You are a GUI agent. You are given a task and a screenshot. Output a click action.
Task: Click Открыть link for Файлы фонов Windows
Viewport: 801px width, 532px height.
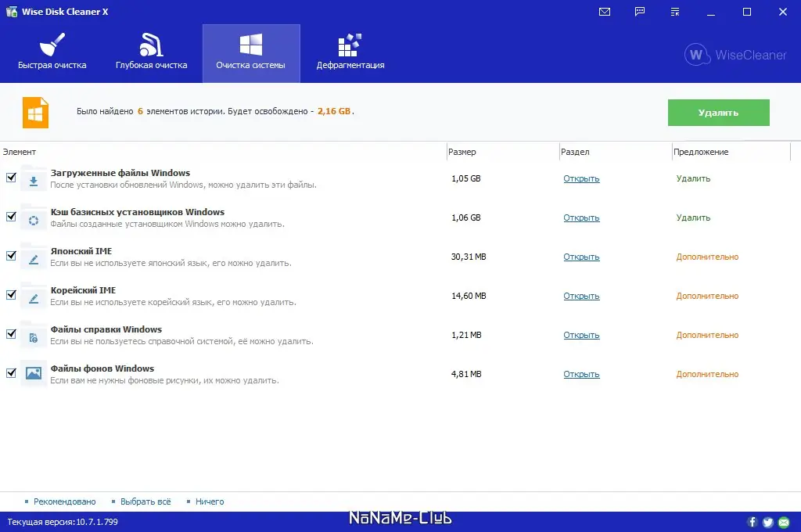[581, 374]
